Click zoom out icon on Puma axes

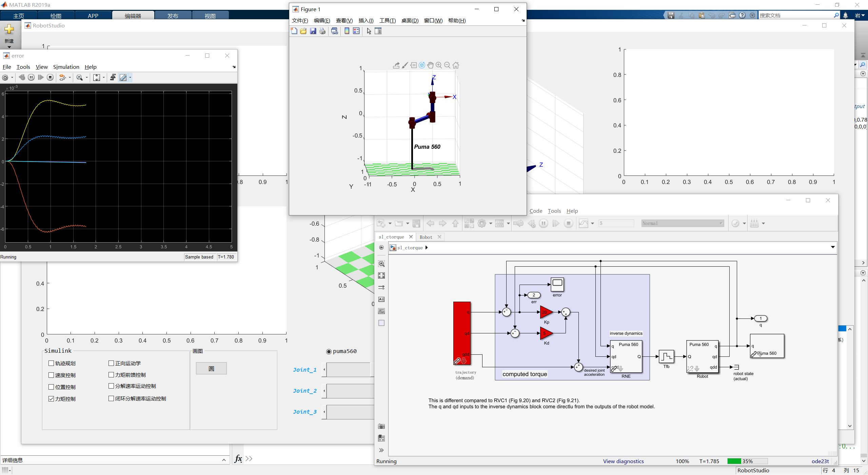(447, 65)
